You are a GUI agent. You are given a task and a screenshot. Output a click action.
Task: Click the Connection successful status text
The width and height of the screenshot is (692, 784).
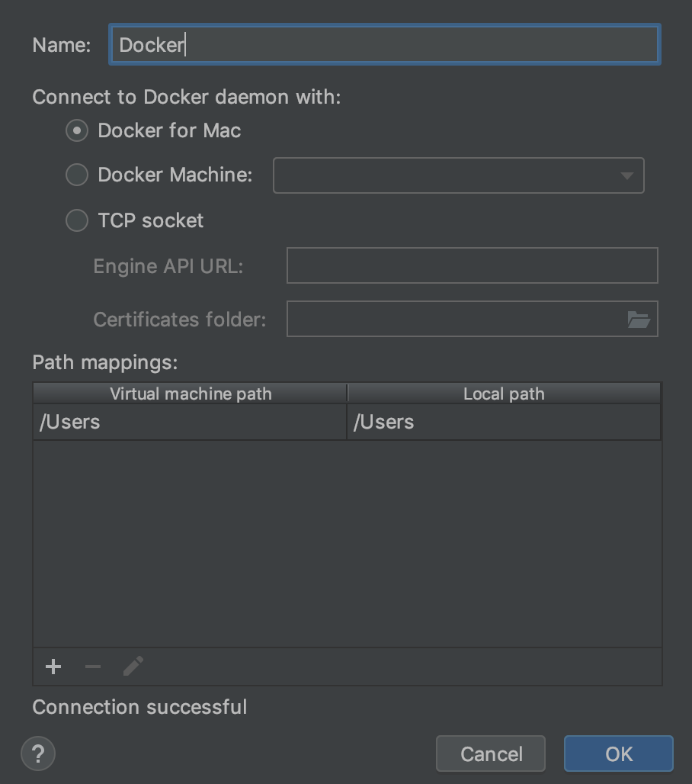pyautogui.click(x=139, y=707)
